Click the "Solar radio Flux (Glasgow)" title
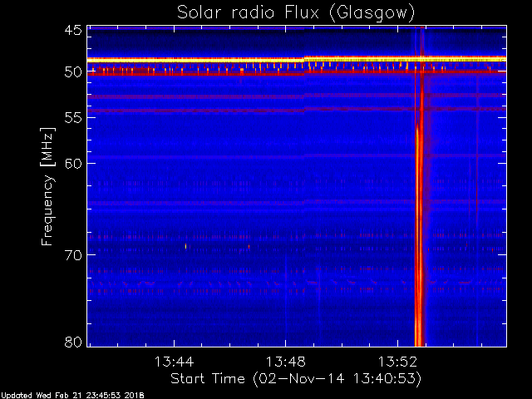Screen dimensions: 532x399 tap(296, 13)
